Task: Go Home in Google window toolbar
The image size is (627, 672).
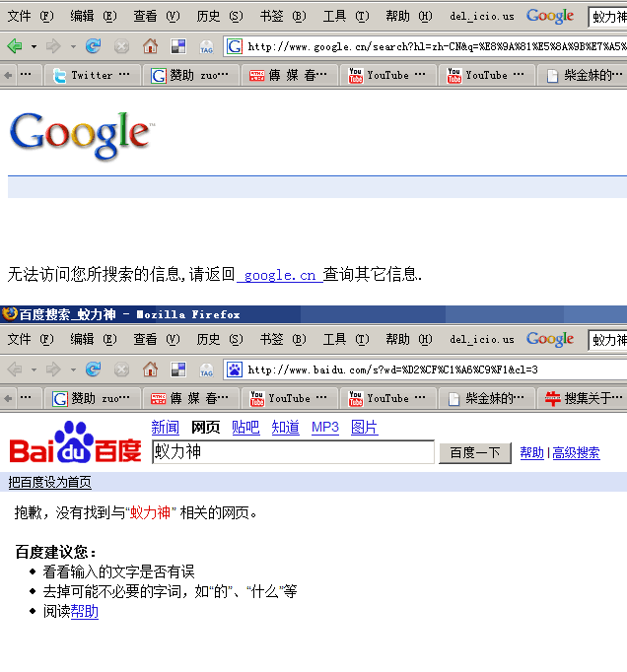Action: [x=150, y=46]
